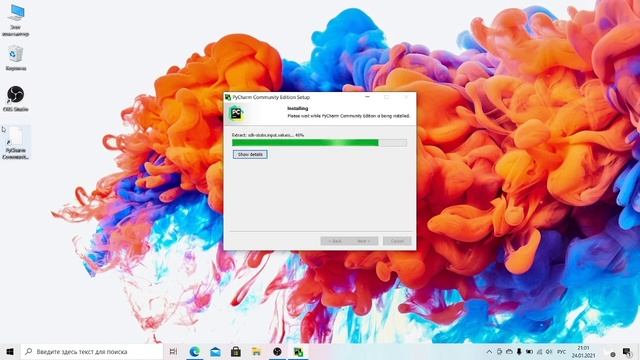This screenshot has height=360, width=640.
Task: Switch to PyCharm installer in taskbar
Action: [x=298, y=351]
